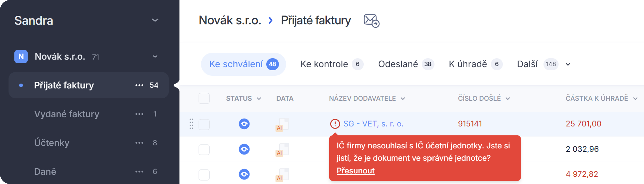Toggle the select-all checkbox in table header
Image resolution: width=644 pixels, height=184 pixels.
tap(204, 98)
